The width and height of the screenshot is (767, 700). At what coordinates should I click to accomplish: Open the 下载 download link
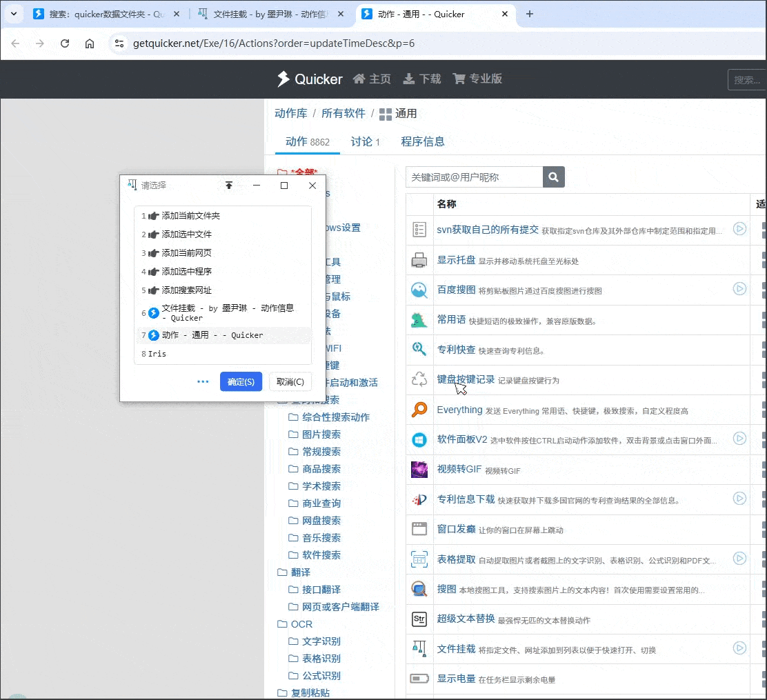421,79
